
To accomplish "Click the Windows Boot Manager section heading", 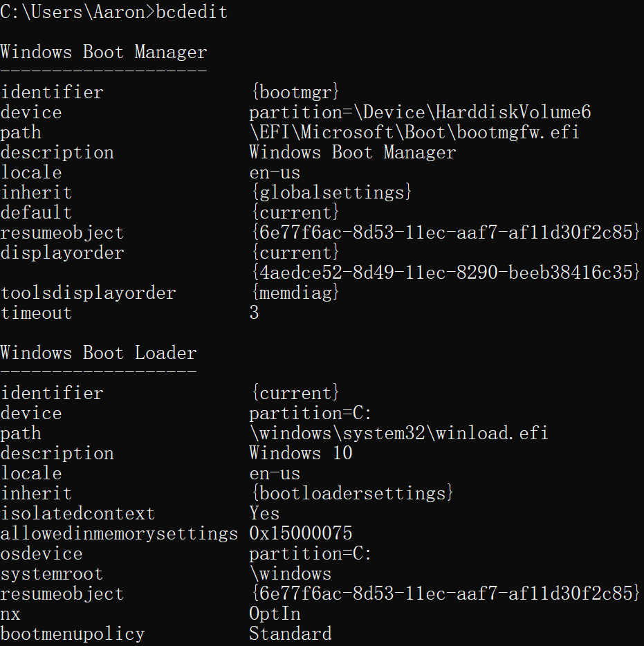I will (x=104, y=52).
